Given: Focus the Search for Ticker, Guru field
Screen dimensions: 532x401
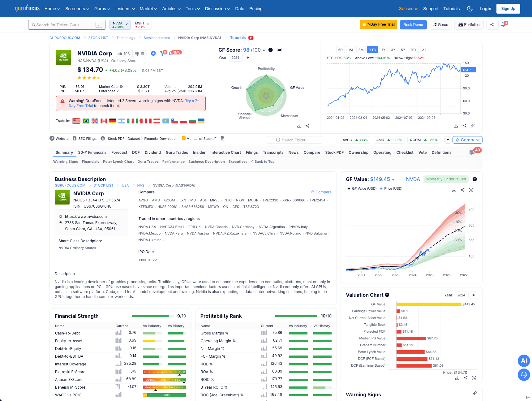Looking at the screenshot, I should [x=67, y=25].
